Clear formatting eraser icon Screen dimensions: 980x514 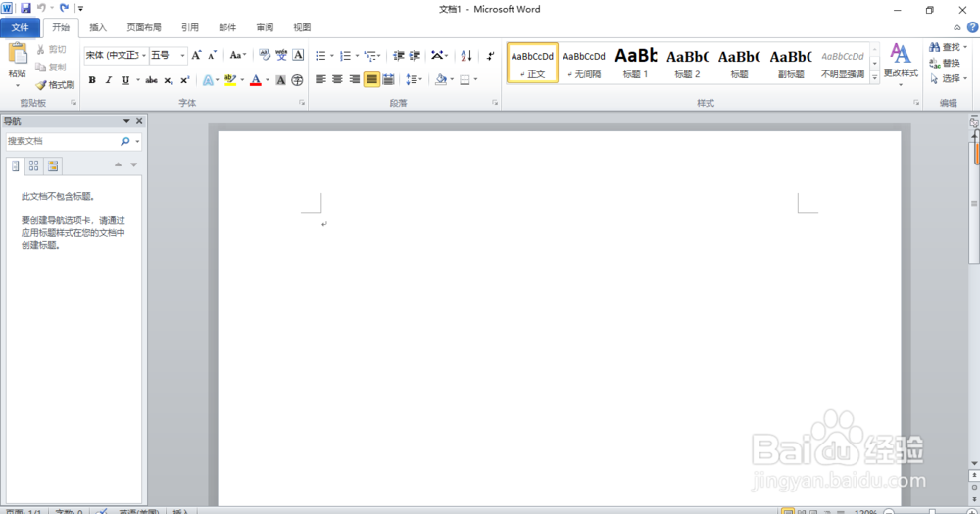click(x=265, y=55)
